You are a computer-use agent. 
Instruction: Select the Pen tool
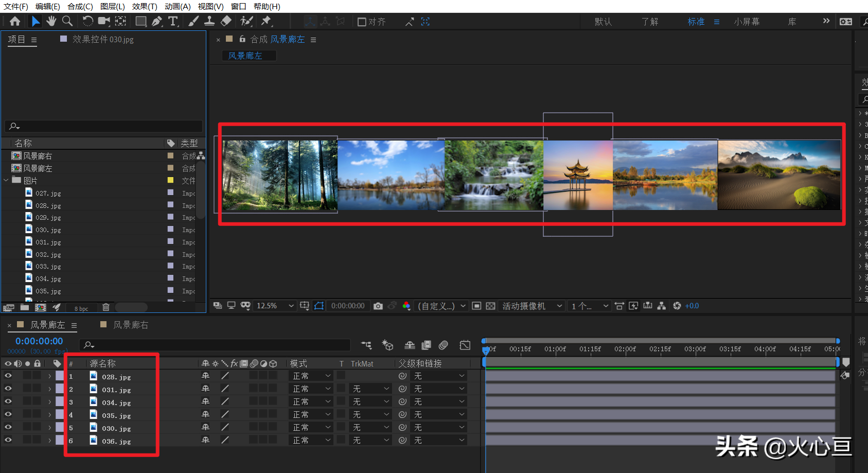point(157,21)
